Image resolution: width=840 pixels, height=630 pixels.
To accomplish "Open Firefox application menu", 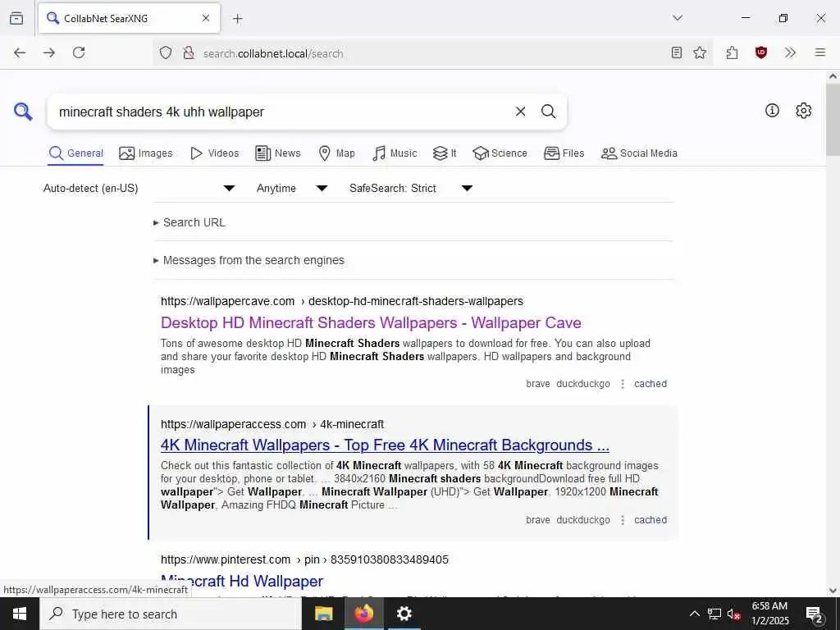I will 819,52.
